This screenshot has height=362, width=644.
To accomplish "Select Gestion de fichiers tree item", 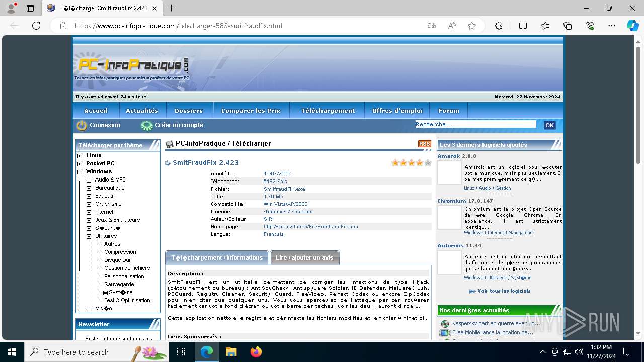I will tap(127, 268).
